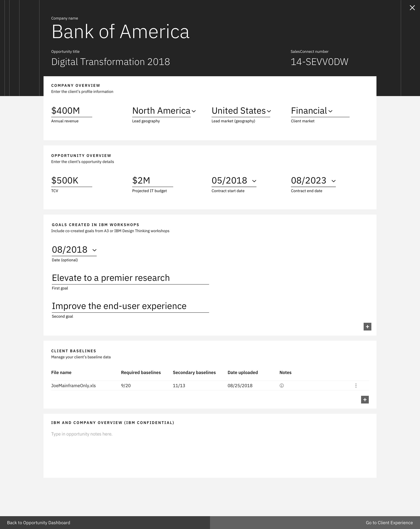Viewport: 420px width, 529px height.
Task: Click the Secondary baselines column header
Action: point(194,372)
